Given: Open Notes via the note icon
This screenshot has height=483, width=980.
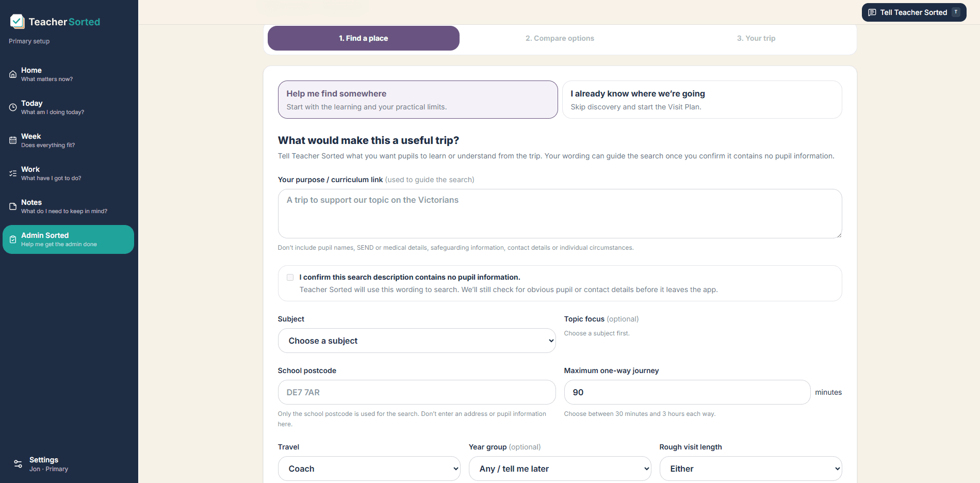Looking at the screenshot, I should (13, 206).
